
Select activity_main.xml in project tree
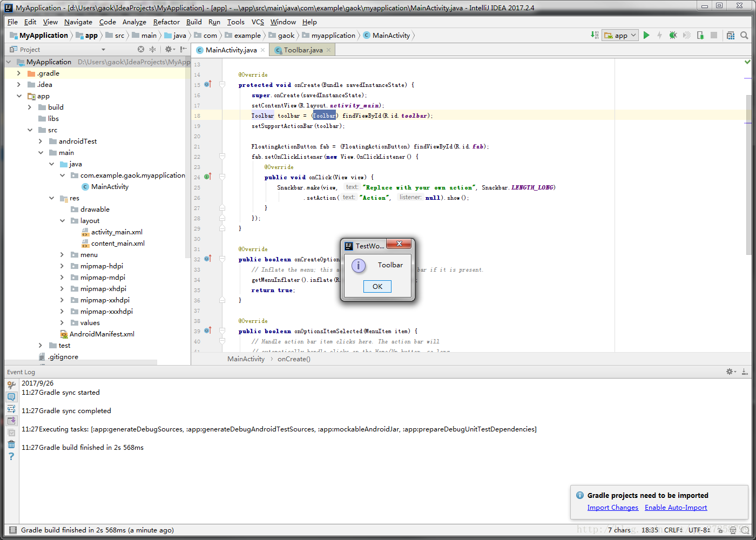pyautogui.click(x=117, y=232)
